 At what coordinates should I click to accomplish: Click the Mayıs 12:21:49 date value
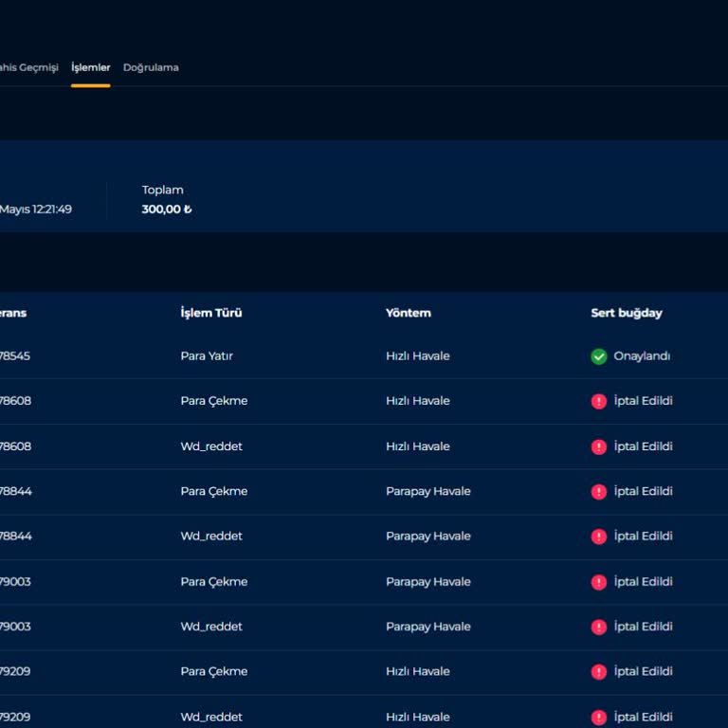pyautogui.click(x=36, y=209)
